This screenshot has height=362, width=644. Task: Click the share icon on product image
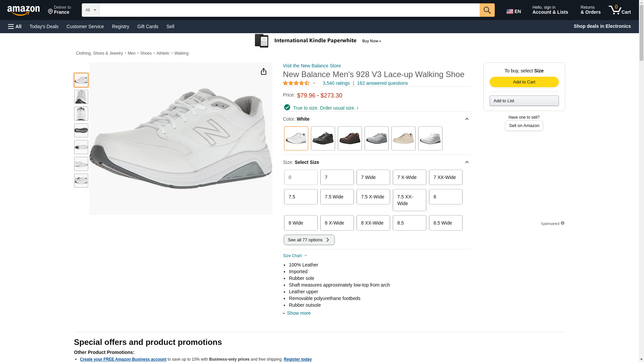tap(263, 71)
